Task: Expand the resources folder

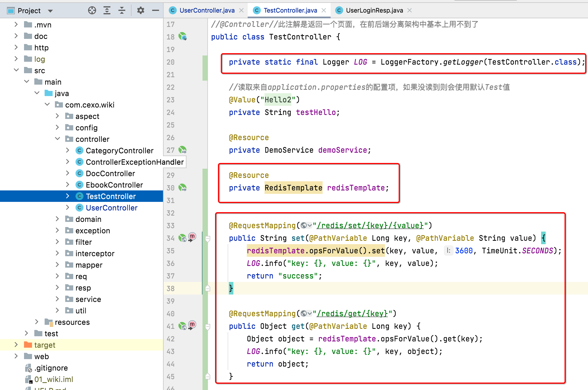Action: coord(37,322)
